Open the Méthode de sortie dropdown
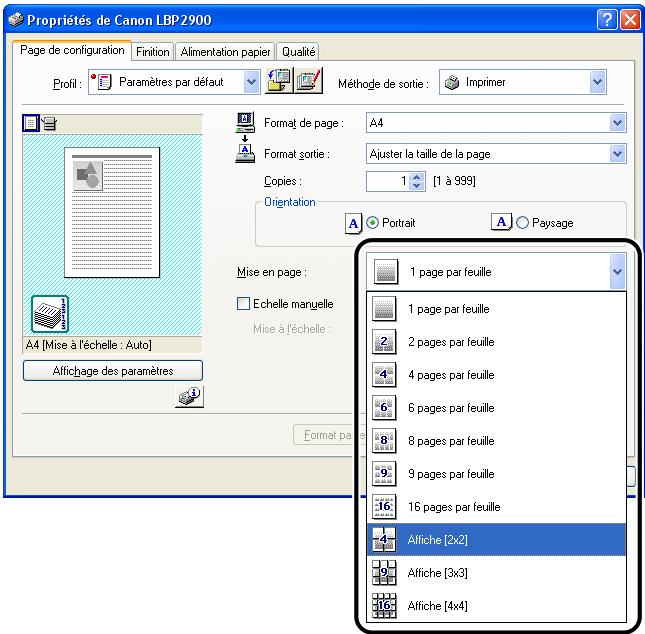This screenshot has width=645, height=634. coord(522,82)
